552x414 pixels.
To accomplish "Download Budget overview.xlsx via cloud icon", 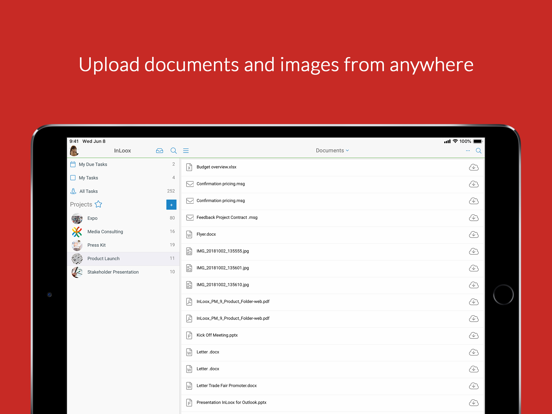I will click(473, 167).
